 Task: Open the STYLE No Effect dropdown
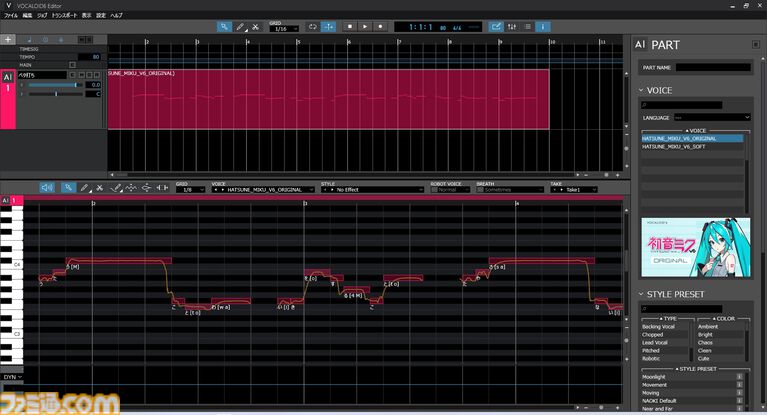click(x=372, y=189)
